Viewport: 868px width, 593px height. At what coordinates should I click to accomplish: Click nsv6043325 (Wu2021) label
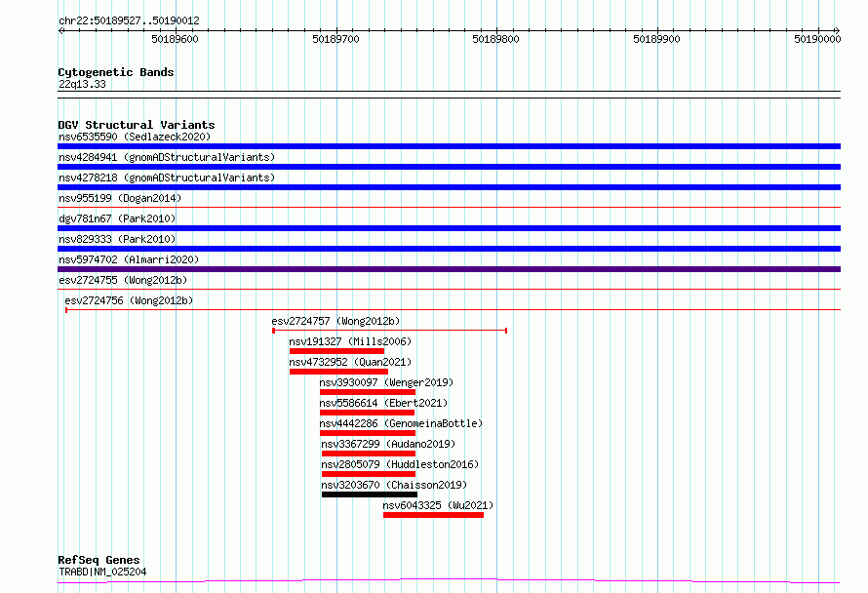tap(438, 505)
